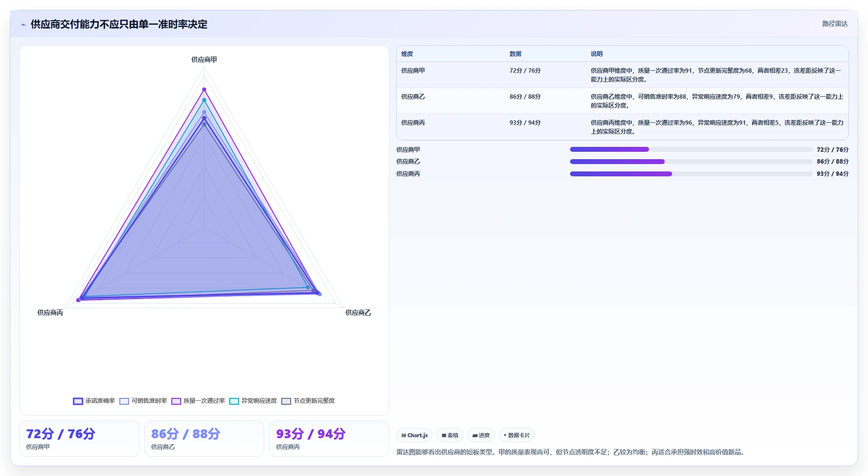Click the 供应商乙 progress bar

coord(691,162)
